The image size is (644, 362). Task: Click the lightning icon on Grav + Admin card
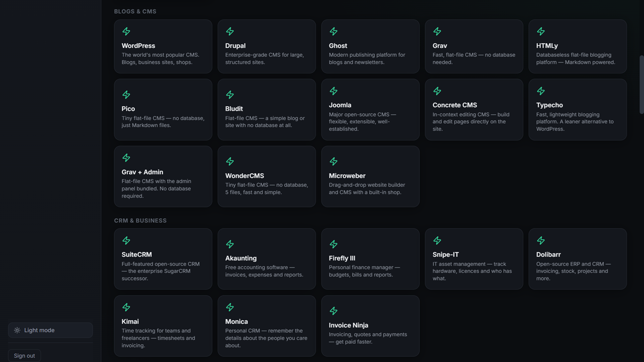pos(126,158)
